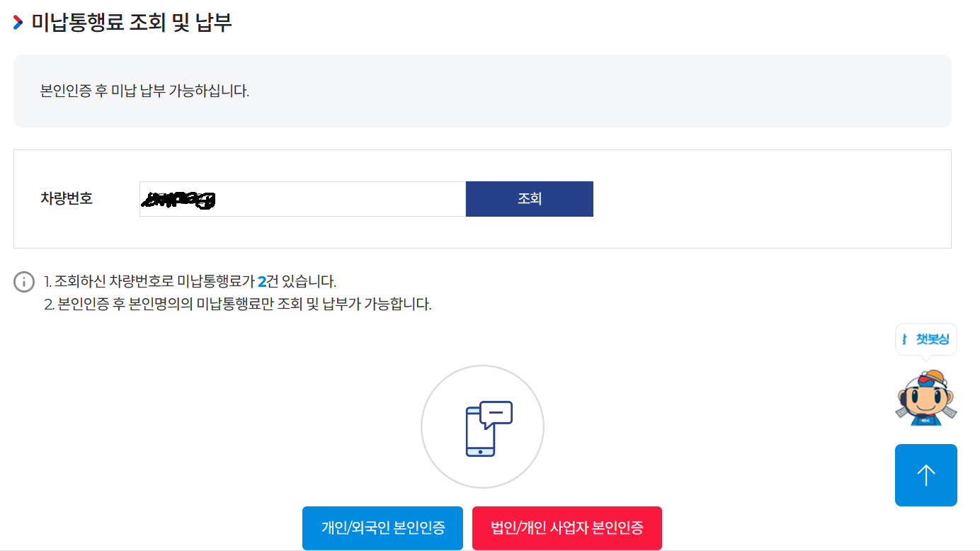980x551 pixels.
Task: Click the blue scroll-to-top arrow
Action: click(925, 475)
